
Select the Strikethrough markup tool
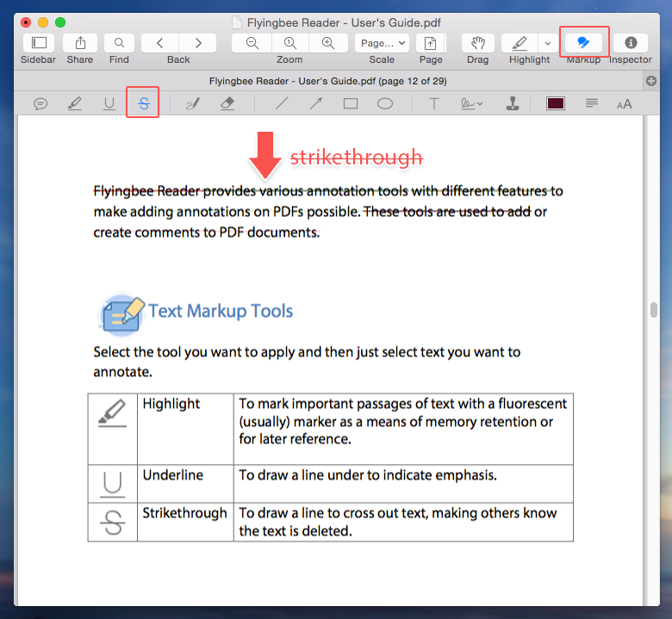(x=144, y=103)
